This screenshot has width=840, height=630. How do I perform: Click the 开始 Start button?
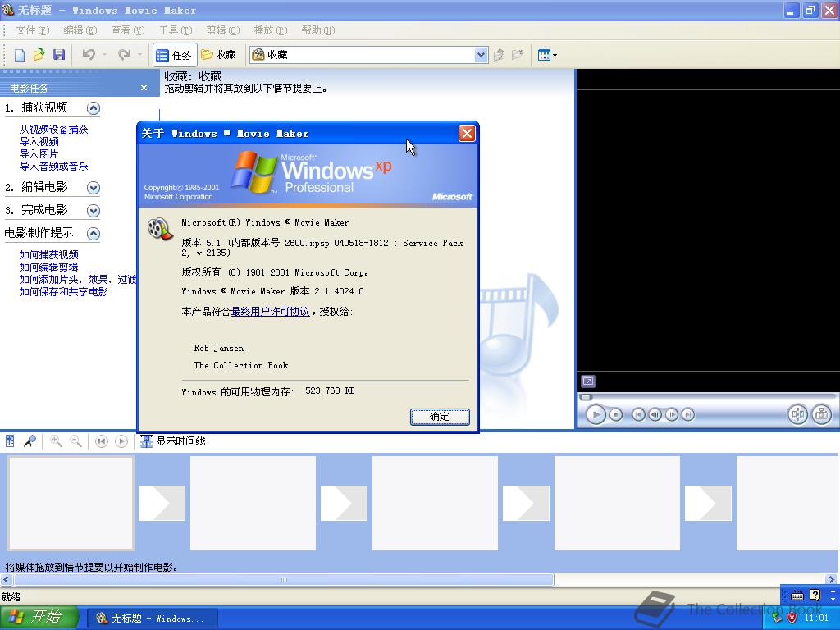tap(39, 618)
